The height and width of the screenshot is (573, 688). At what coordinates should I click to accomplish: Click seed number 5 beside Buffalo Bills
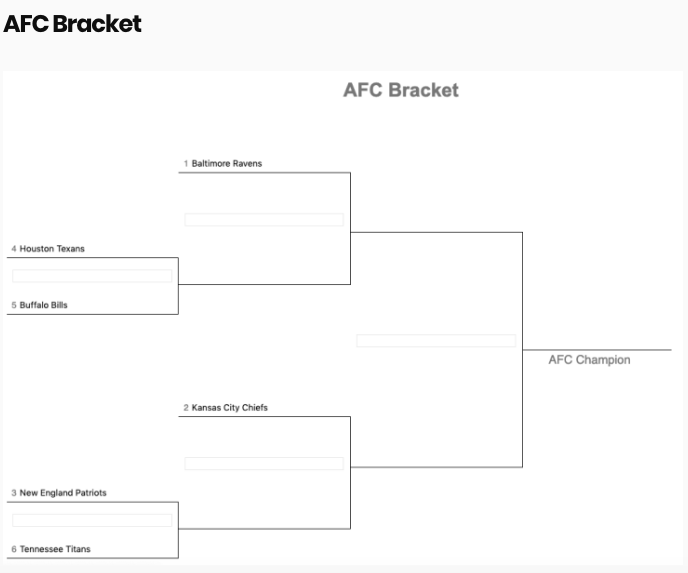[14, 305]
